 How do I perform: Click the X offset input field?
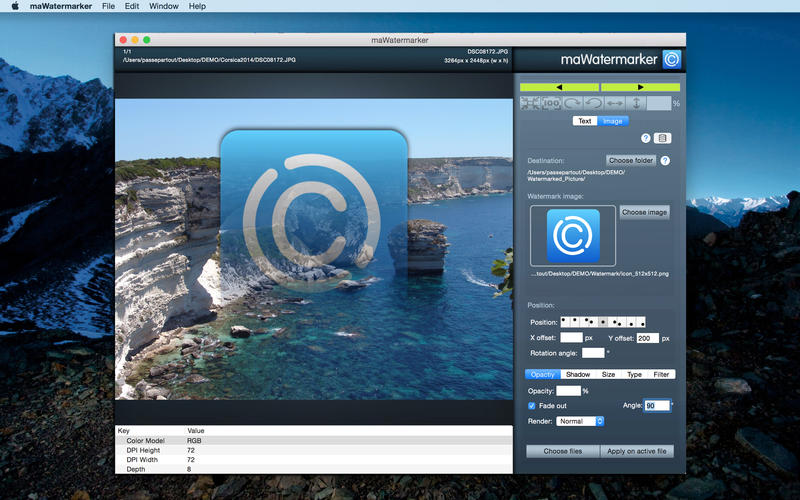pos(571,338)
